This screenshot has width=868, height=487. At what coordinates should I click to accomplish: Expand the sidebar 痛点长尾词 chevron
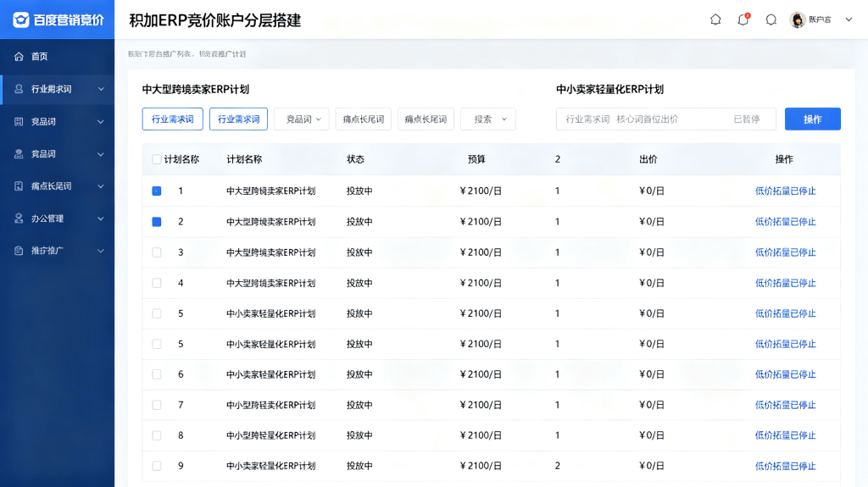pos(101,186)
